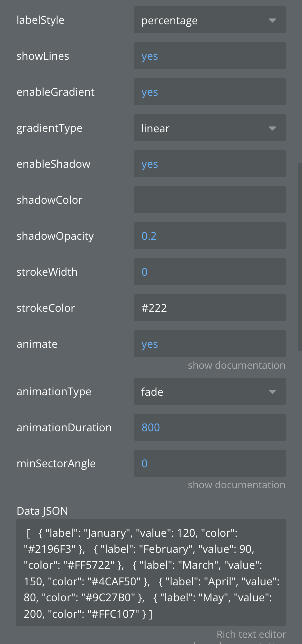Click the empty shadowColor field
Screen dimensions: 302x644
click(209, 200)
